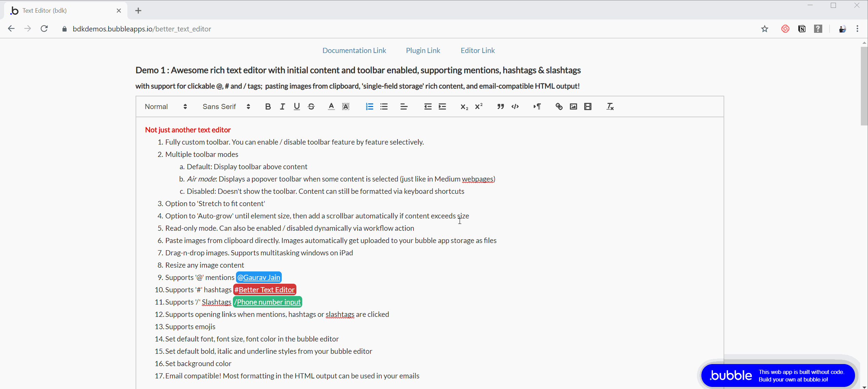Apply blockquote formatting
Viewport: 868px width, 389px height.
point(501,107)
